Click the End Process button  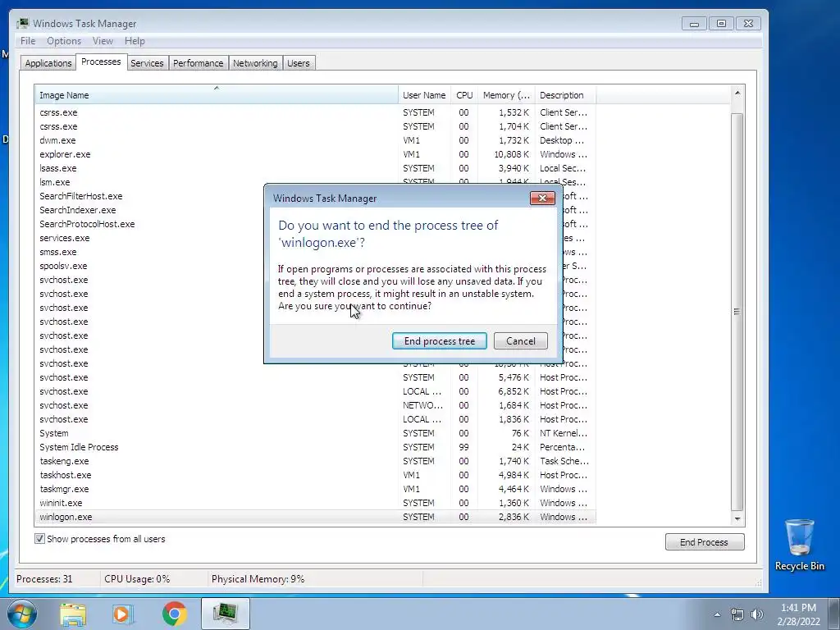coord(705,542)
